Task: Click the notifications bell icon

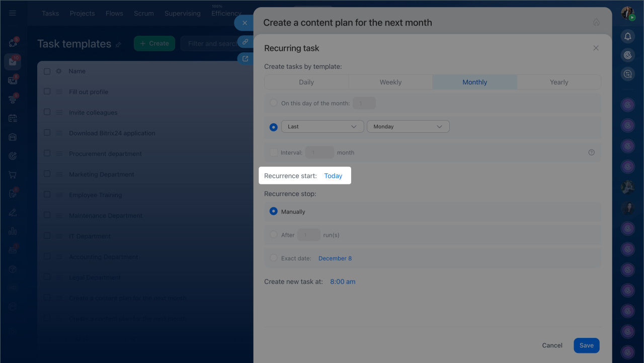Action: [627, 36]
